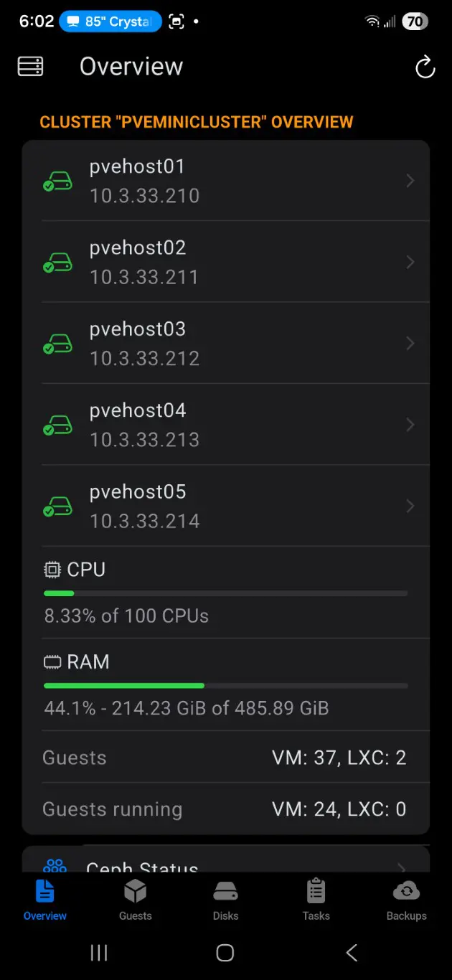Viewport: 452px width, 980px height.
Task: Tap the refresh icon
Action: click(x=425, y=67)
